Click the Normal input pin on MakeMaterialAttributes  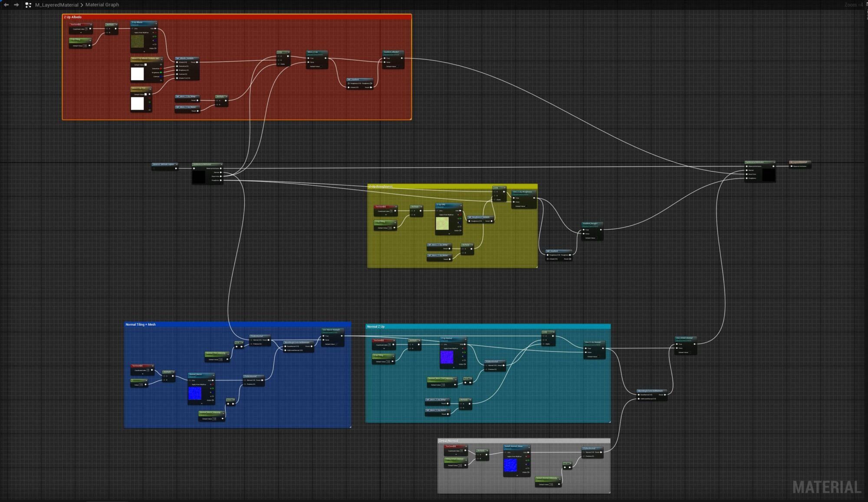(747, 170)
